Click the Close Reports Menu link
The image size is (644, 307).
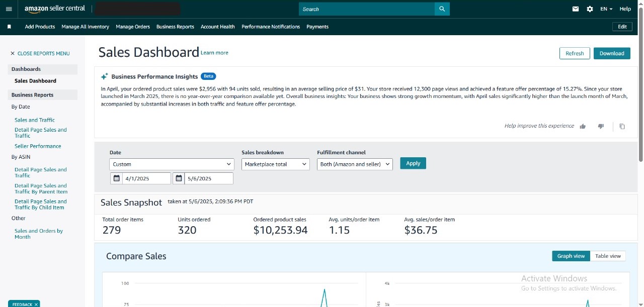click(44, 53)
